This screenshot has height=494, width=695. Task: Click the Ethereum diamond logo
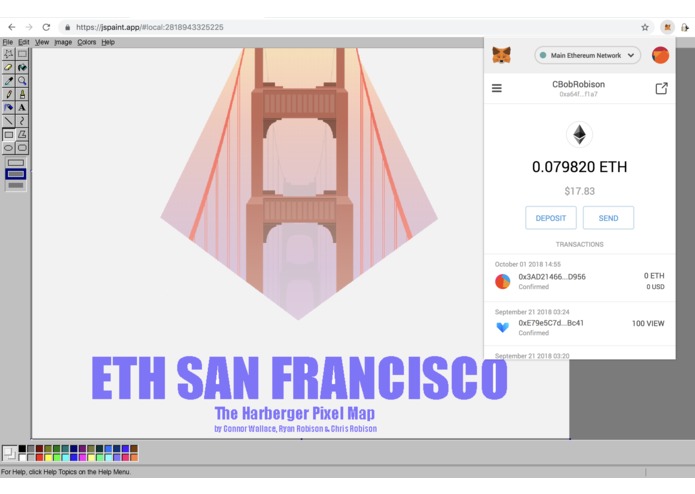(579, 135)
